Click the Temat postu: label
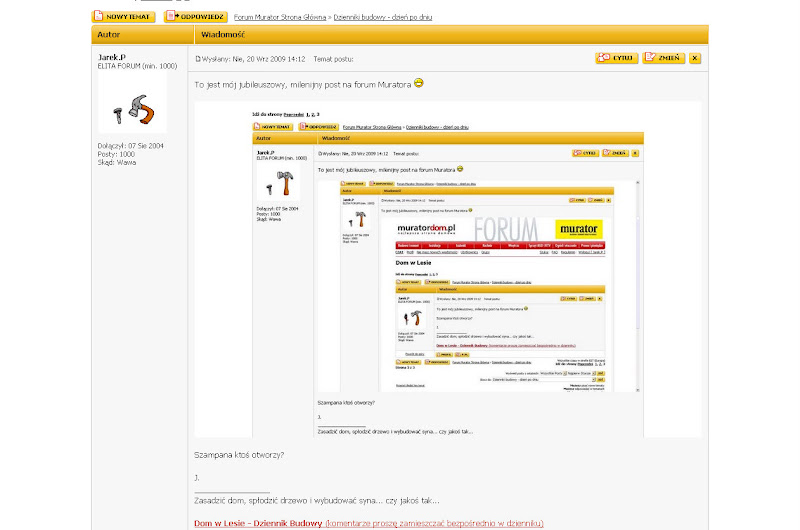 coord(333,59)
